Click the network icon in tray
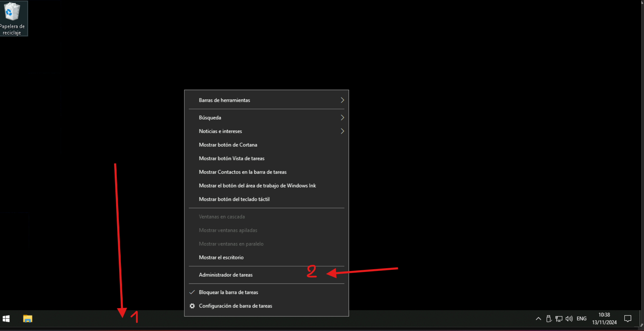The width and height of the screenshot is (644, 331). [x=559, y=319]
